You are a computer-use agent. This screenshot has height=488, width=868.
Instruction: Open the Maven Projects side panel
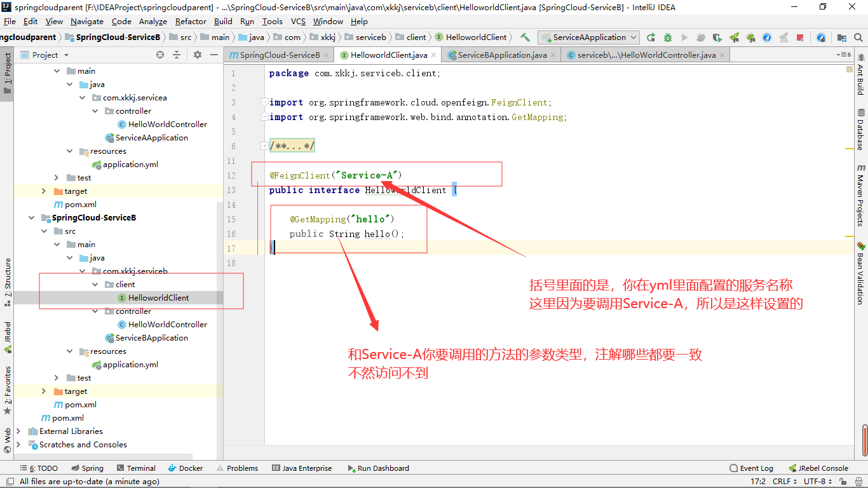(860, 194)
